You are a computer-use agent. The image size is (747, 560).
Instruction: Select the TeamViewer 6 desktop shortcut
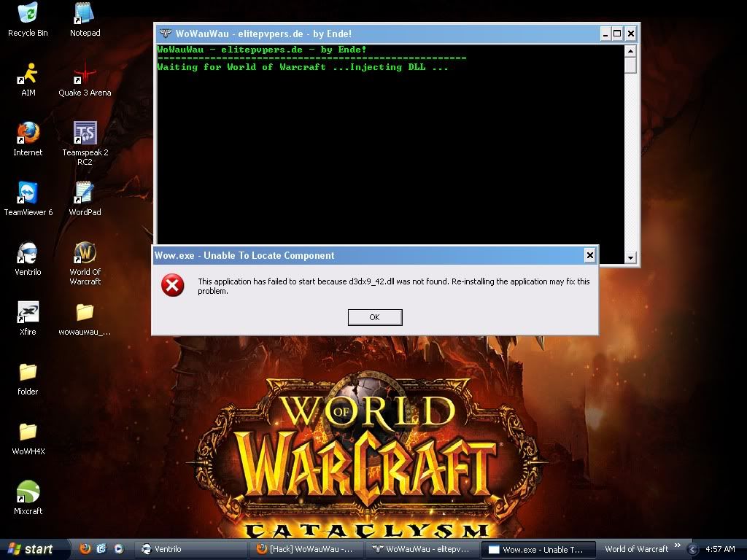(28, 198)
